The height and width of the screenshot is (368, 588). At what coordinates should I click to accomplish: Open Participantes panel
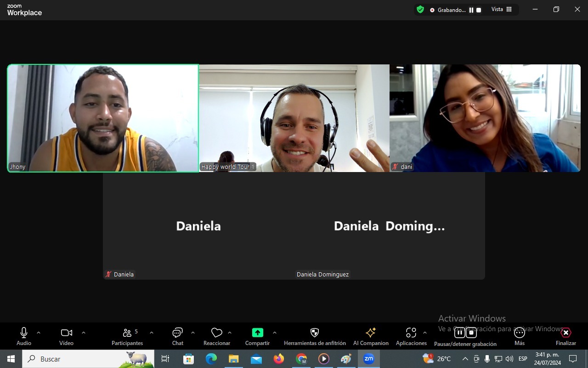pos(127,336)
